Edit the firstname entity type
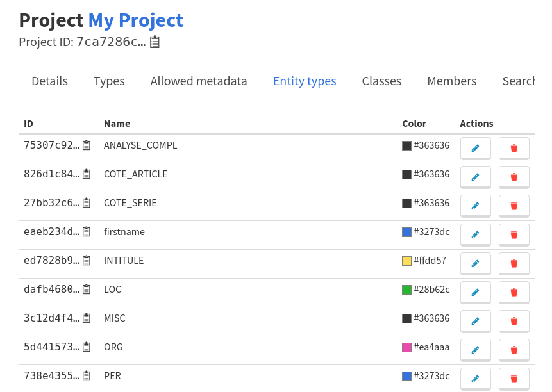 (475, 234)
